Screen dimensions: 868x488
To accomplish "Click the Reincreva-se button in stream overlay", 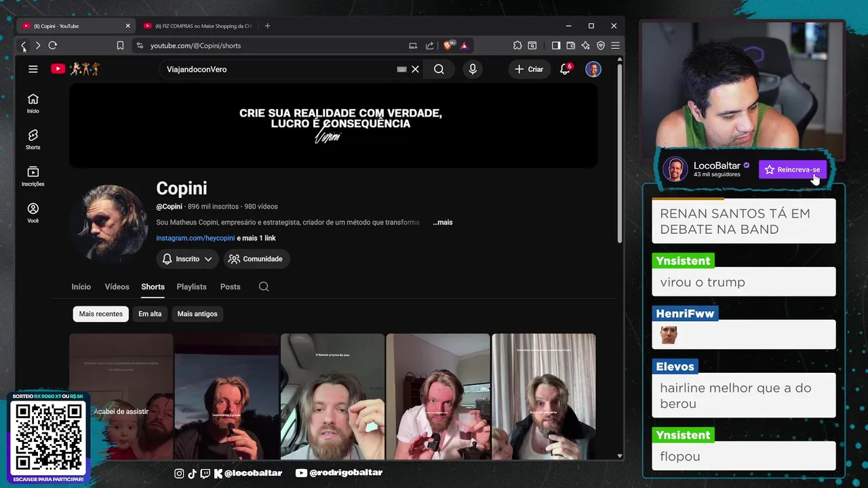I will 793,169.
